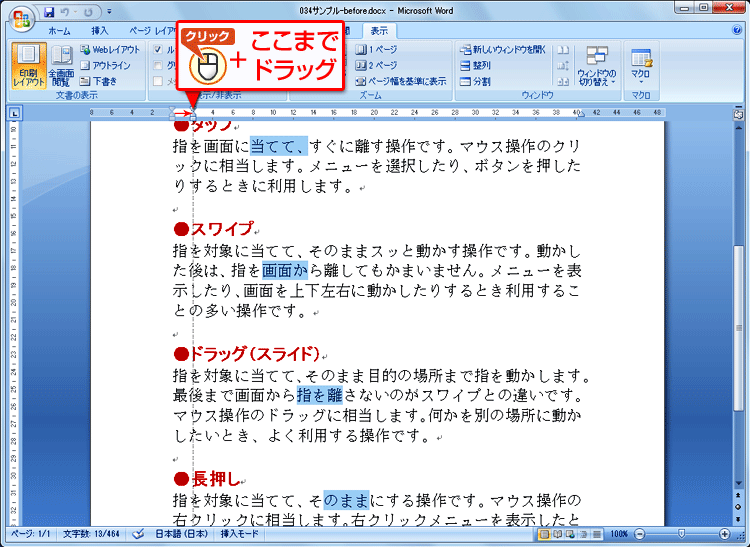
Task: Select draft view icon in status bar
Action: [597, 534]
